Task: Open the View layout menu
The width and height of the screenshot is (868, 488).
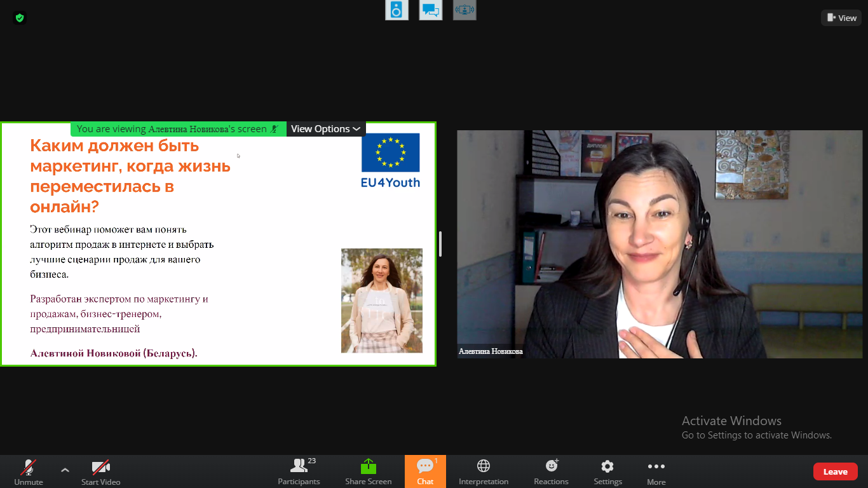Action: [x=841, y=18]
